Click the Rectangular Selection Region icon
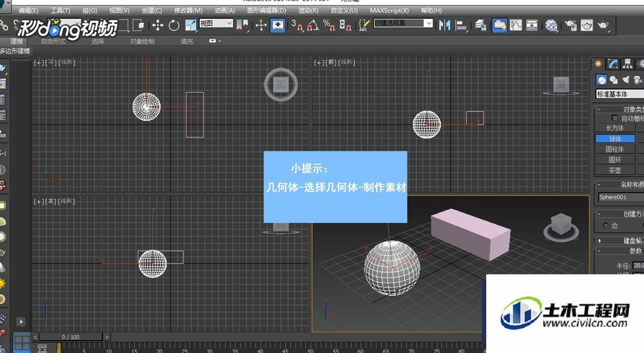The height and width of the screenshot is (353, 644). pos(124,25)
